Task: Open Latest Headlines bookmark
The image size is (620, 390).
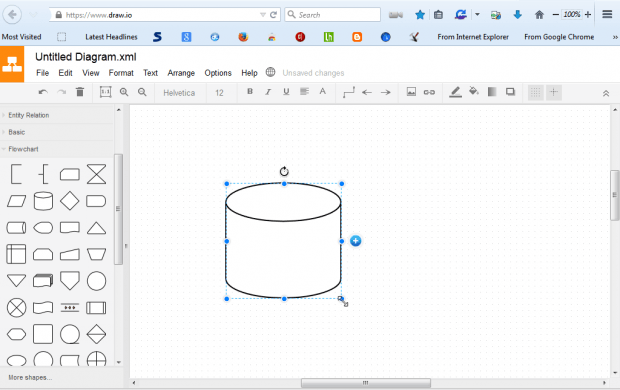Action: tap(111, 37)
